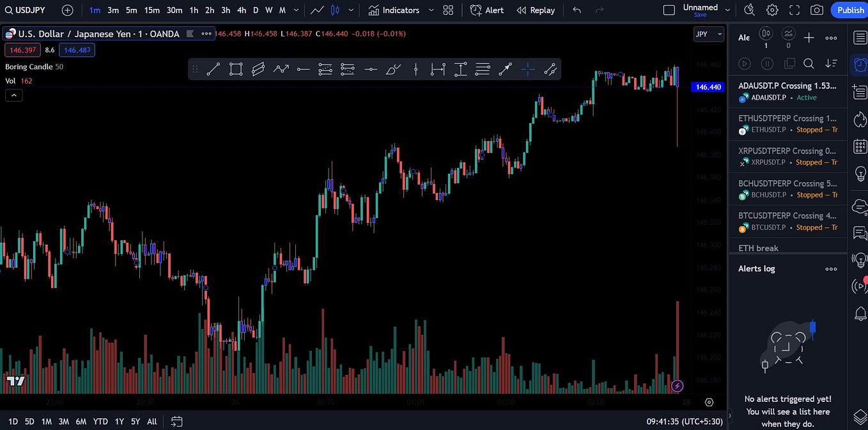Resume all alerts with the play icon

tap(744, 63)
